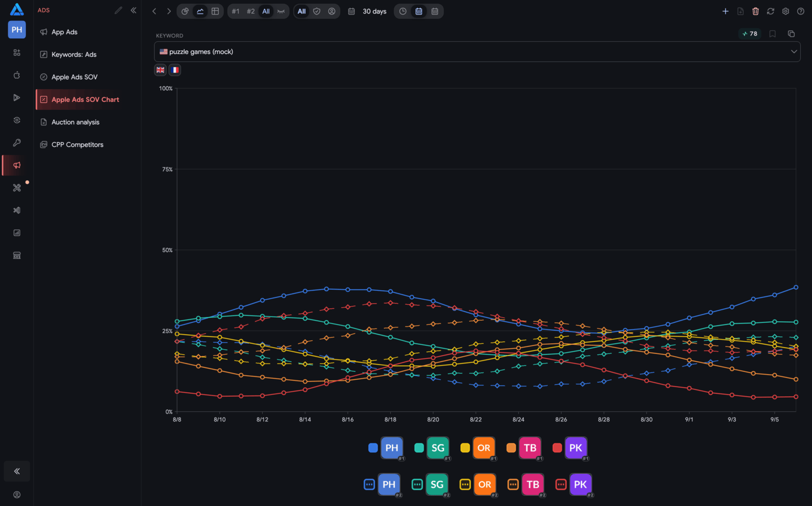
Task: Open Auction analysis menu item
Action: click(87, 122)
